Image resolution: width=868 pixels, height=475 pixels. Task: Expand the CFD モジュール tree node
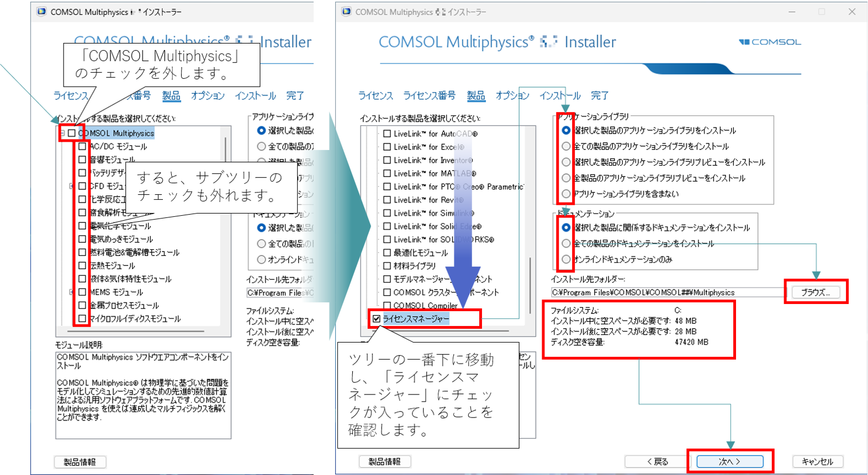pyautogui.click(x=72, y=186)
